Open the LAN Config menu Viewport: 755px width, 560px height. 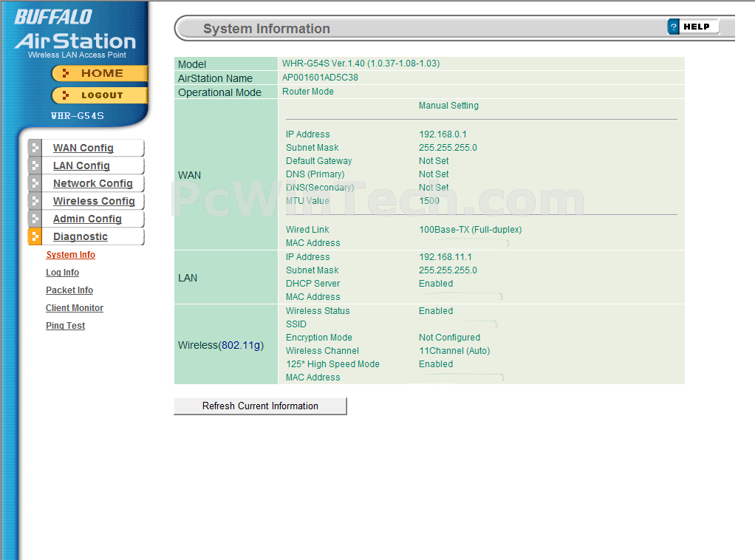(81, 165)
